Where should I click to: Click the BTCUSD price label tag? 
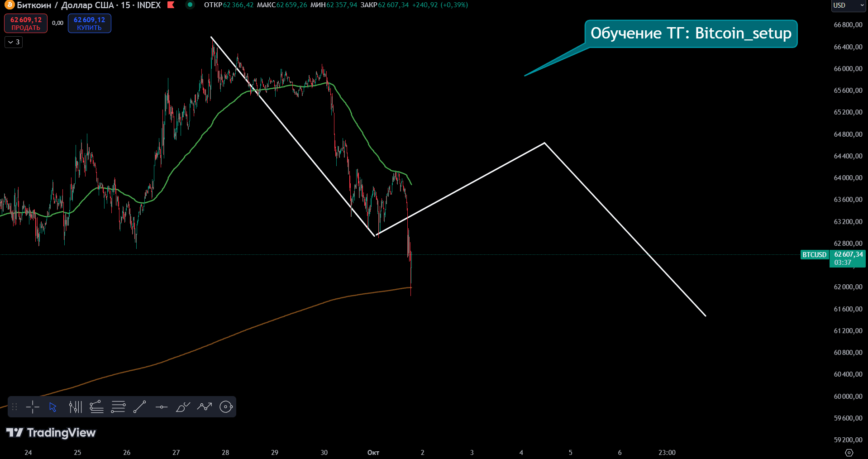815,255
